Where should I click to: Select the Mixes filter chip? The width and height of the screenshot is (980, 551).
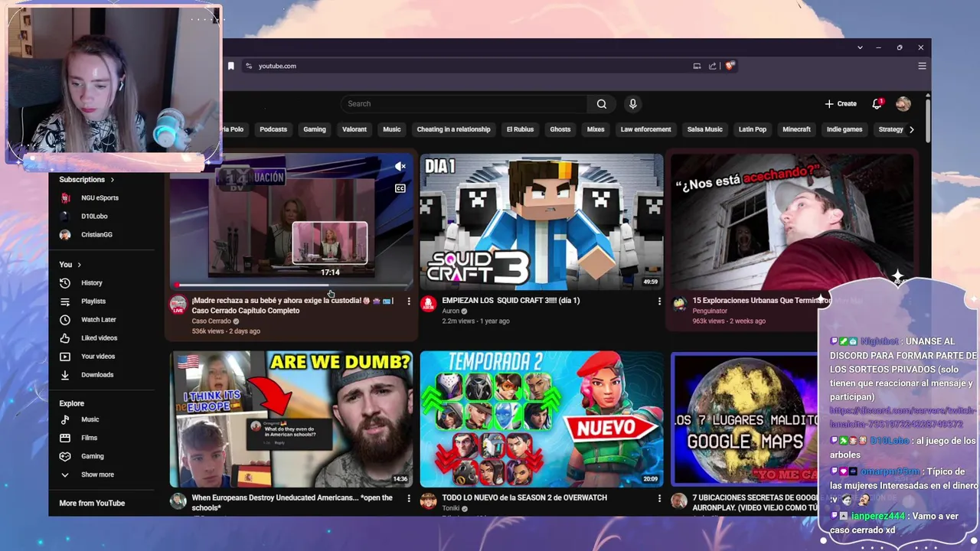coord(596,129)
